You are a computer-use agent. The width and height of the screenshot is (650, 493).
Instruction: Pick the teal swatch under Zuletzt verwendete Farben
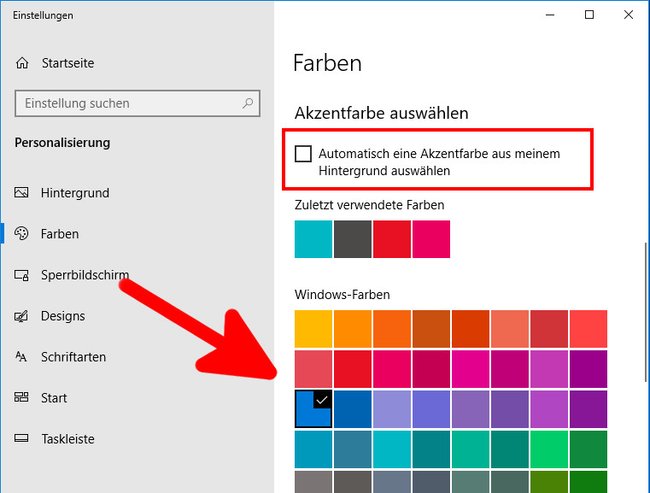313,239
